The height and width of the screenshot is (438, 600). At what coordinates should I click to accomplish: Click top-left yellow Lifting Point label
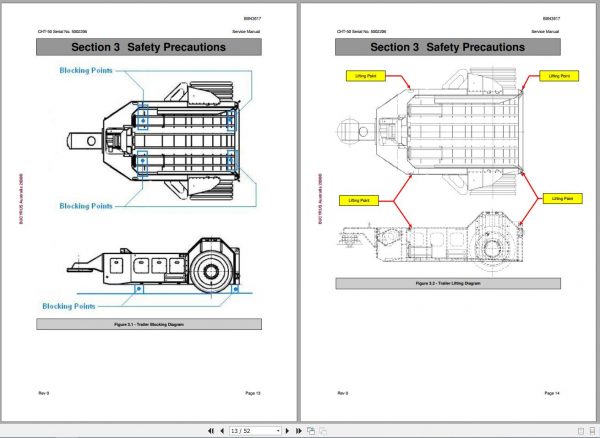click(x=366, y=76)
